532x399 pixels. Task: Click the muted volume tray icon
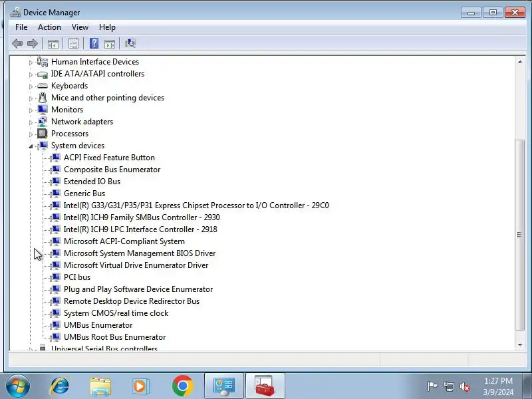click(x=464, y=386)
